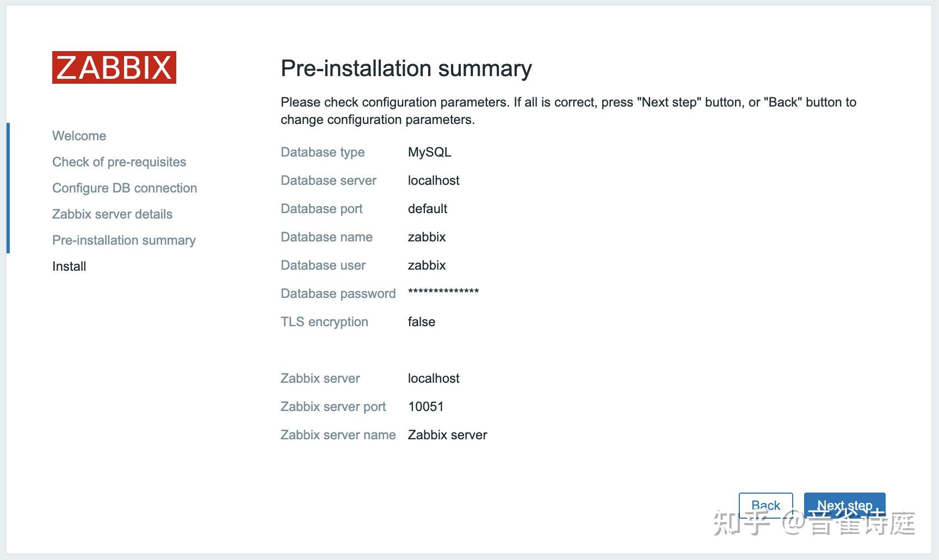
Task: Select the Pre-installation summary step
Action: [x=123, y=240]
